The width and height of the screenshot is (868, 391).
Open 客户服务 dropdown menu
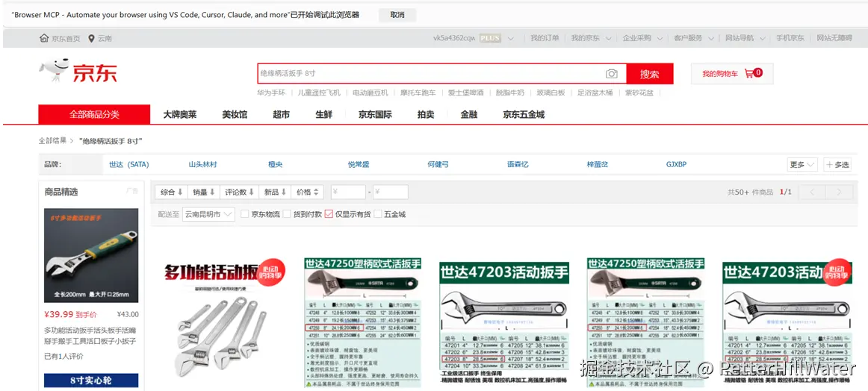[694, 38]
